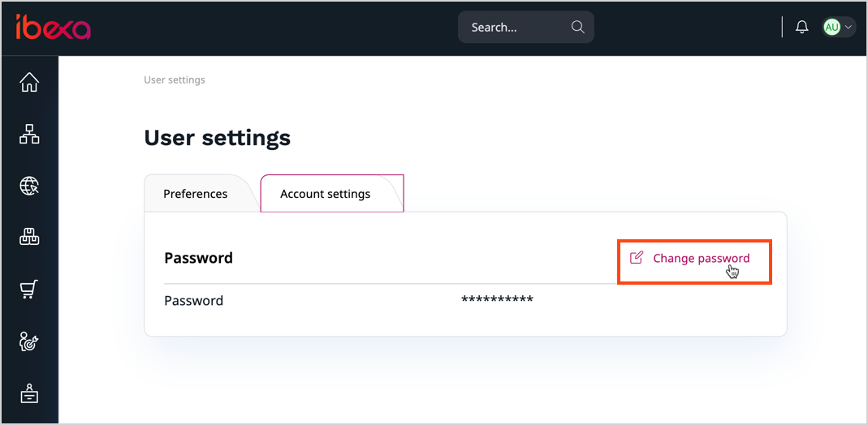Switch to the Preferences tab
The height and width of the screenshot is (425, 868).
(196, 194)
